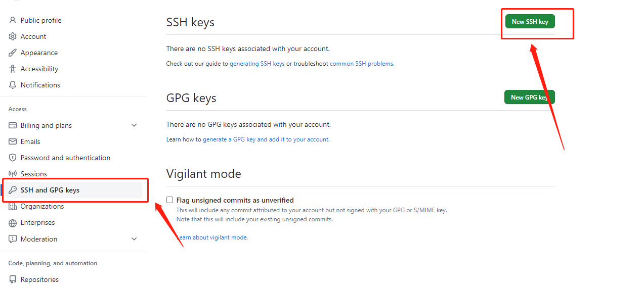Click the globe icon next to Enterprises
The height and width of the screenshot is (289, 644).
point(13,223)
